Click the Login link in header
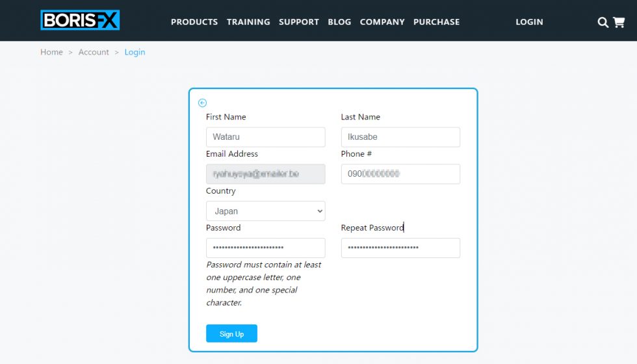Image resolution: width=637 pixels, height=364 pixels. click(529, 22)
